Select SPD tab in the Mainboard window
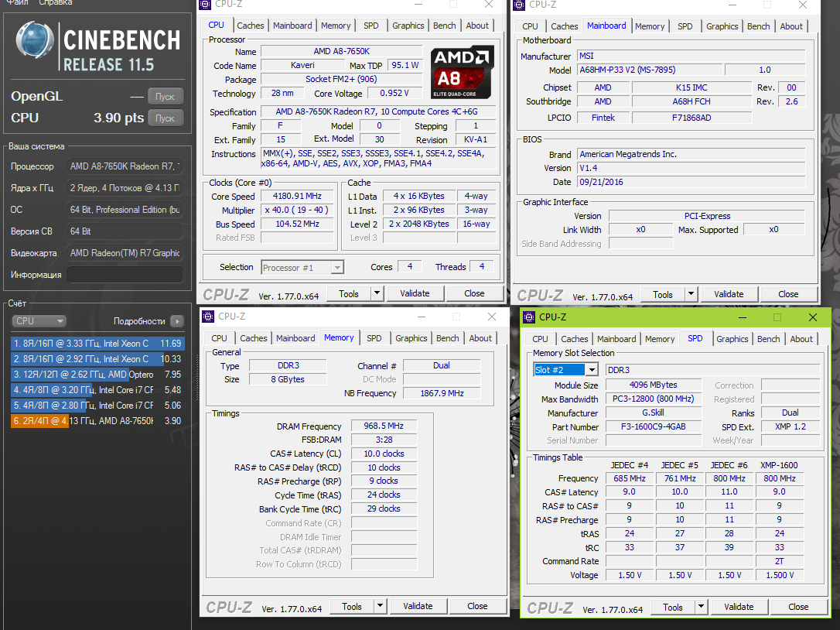Viewport: 840px width, 630px height. coord(685,26)
